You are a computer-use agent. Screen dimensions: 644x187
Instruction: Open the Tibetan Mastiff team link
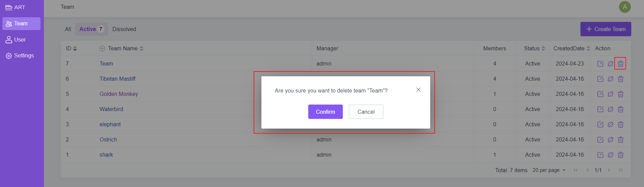pyautogui.click(x=117, y=79)
